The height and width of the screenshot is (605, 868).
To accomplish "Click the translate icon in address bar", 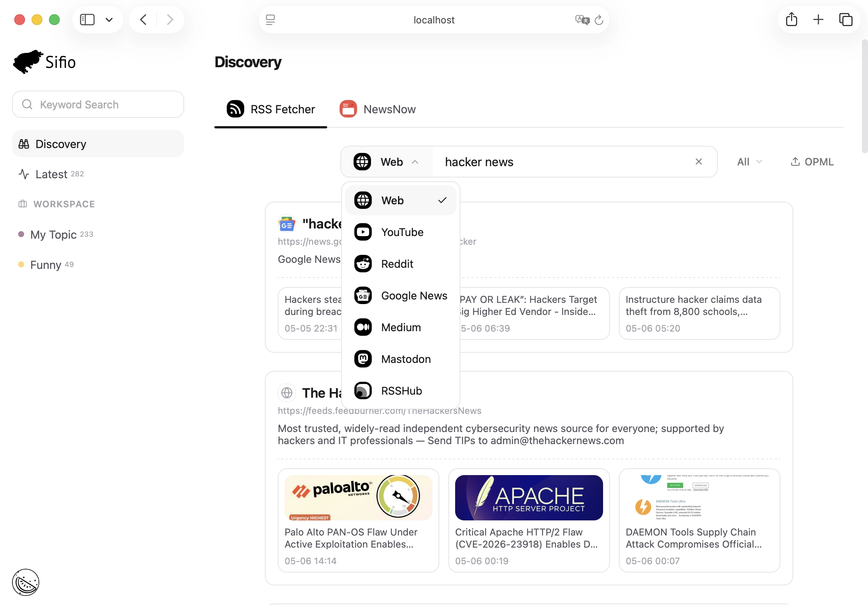I will [582, 20].
